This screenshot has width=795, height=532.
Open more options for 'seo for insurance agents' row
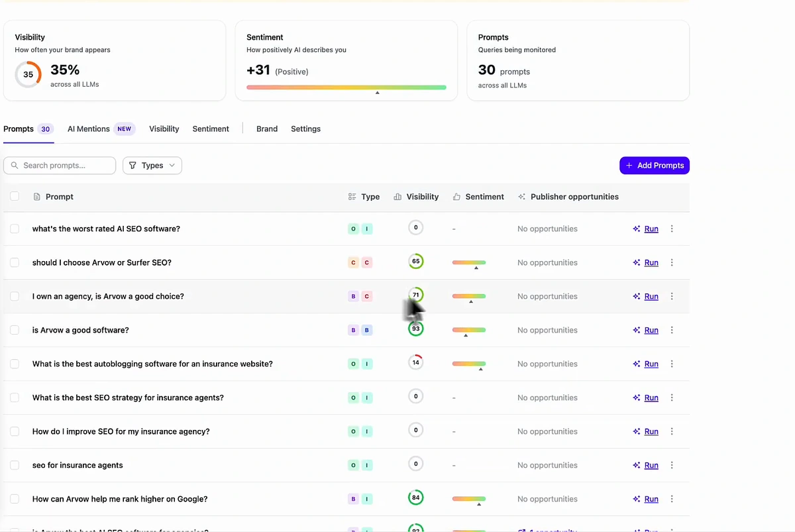[672, 465]
